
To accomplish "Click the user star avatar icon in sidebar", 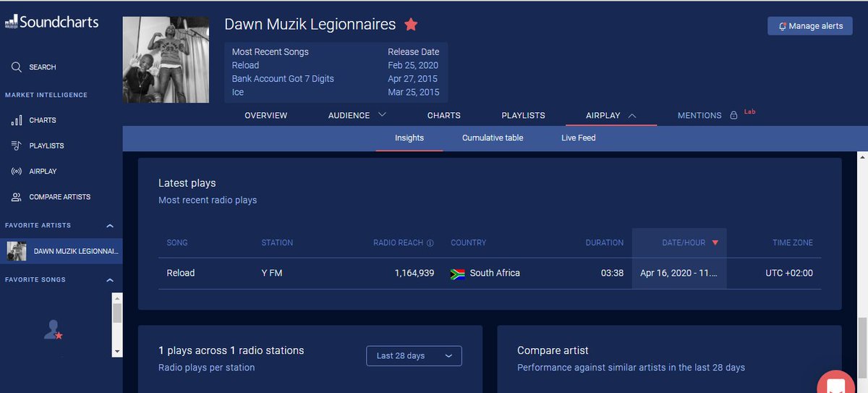I will 54,330.
